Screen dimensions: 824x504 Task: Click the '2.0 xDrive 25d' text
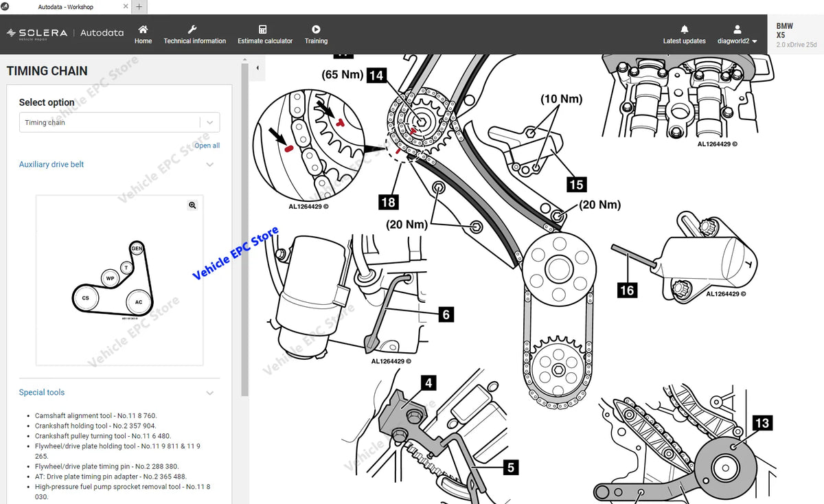click(x=797, y=45)
